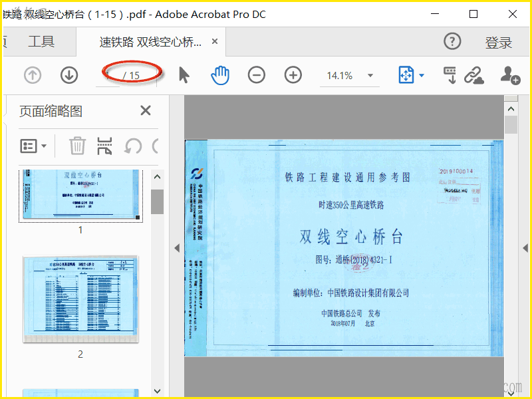The width and height of the screenshot is (532, 399).
Task: Go to previous page with up arrow
Action: (33, 75)
